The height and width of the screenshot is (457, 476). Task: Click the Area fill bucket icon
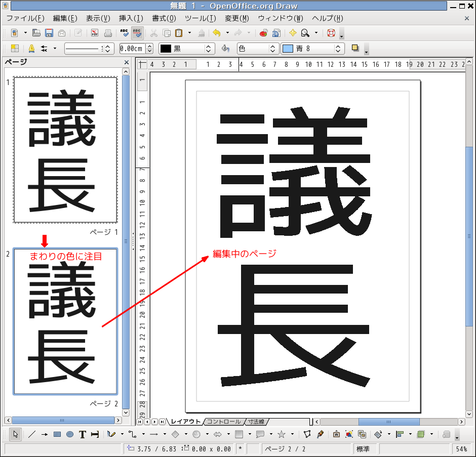click(225, 48)
